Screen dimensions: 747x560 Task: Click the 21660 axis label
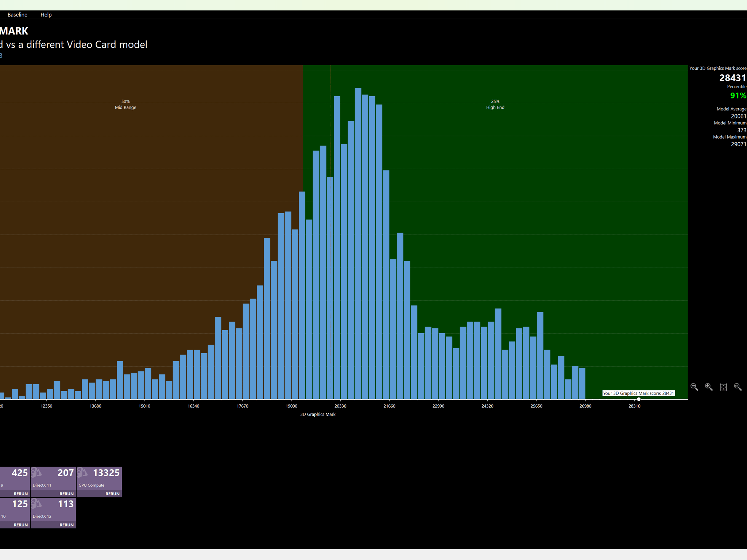point(389,406)
